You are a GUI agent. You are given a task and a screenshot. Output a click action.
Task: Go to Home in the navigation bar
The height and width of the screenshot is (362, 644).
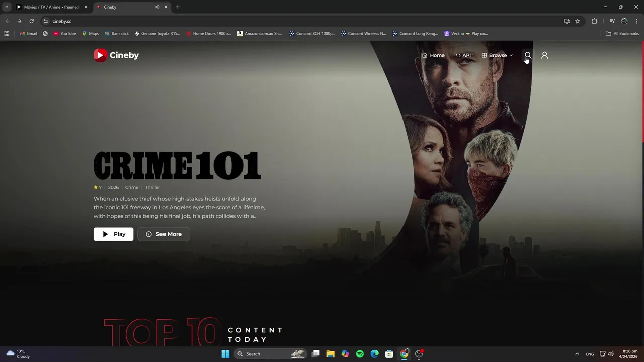coord(433,55)
